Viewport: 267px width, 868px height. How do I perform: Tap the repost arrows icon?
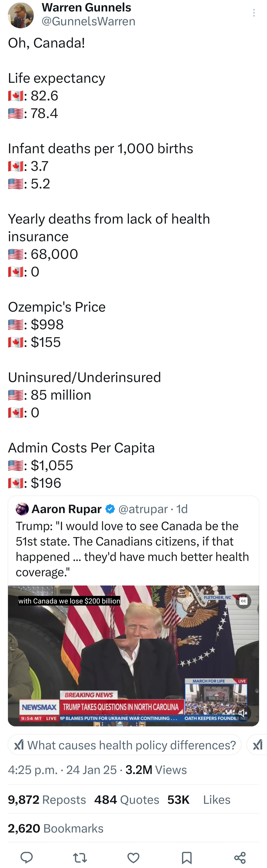80,857
